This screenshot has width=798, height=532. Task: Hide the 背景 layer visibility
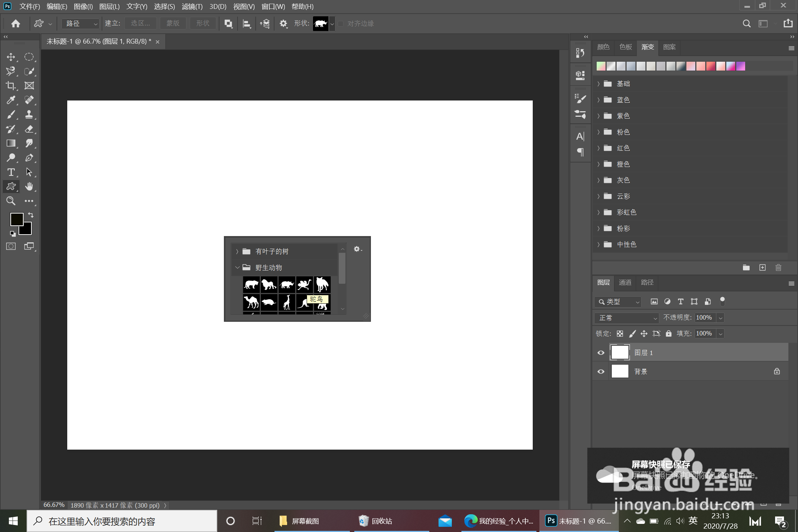601,371
